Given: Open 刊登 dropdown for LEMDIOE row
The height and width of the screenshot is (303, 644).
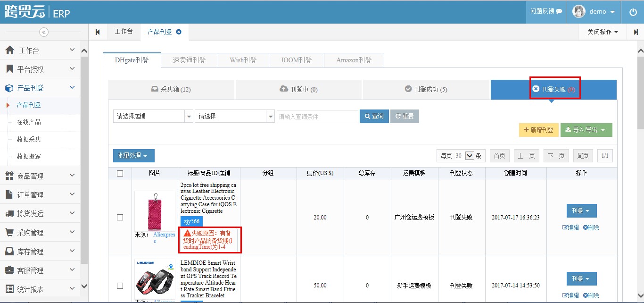Looking at the screenshot, I should pyautogui.click(x=581, y=278).
